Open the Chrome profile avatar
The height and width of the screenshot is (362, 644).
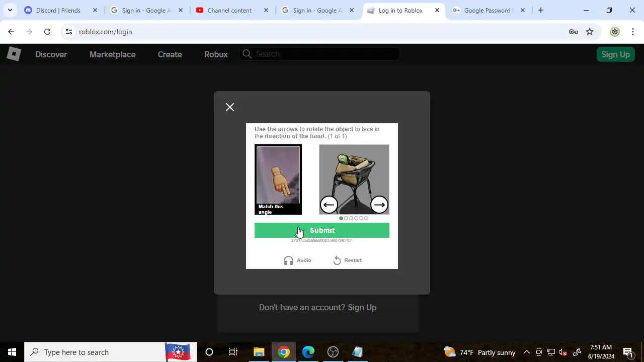point(615,32)
